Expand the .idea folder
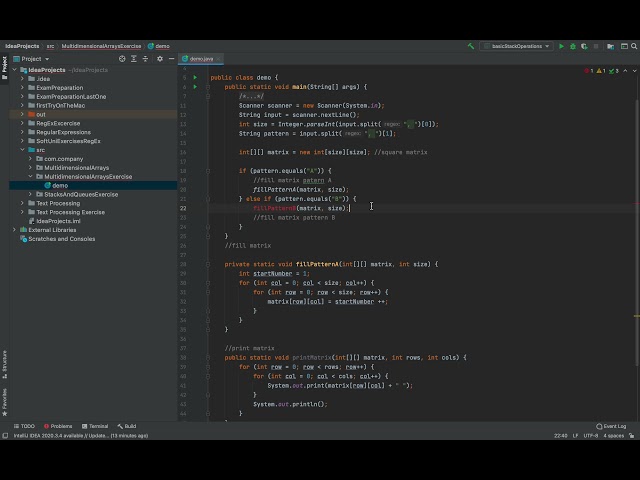Image resolution: width=640 pixels, height=480 pixels. coord(22,79)
